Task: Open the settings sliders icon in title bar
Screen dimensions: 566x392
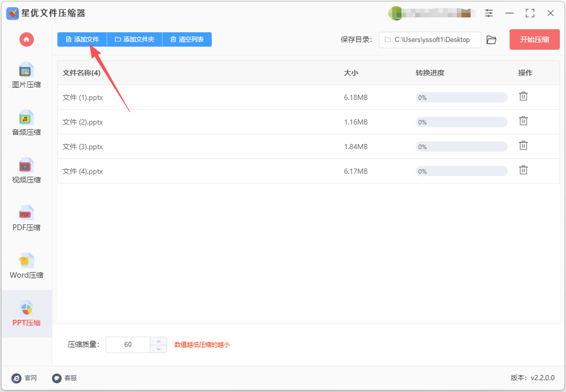Action: tap(489, 13)
